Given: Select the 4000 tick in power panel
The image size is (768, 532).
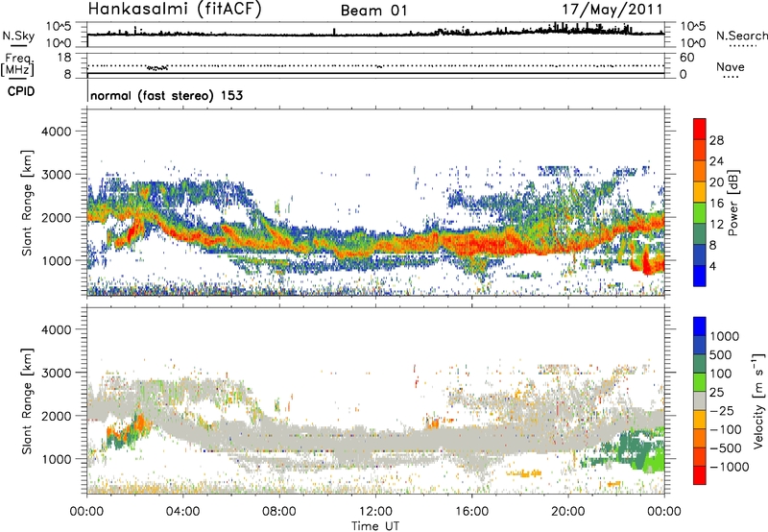Looking at the screenshot, I should click(57, 132).
